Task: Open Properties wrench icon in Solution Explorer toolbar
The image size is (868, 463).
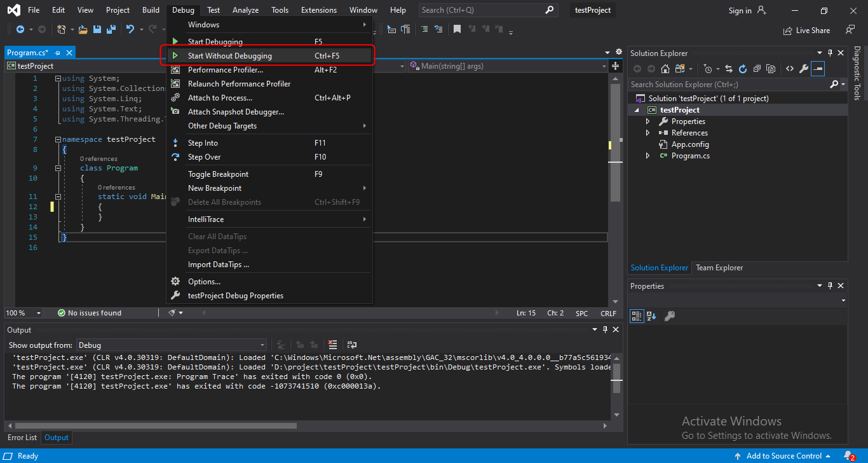Action: point(803,69)
